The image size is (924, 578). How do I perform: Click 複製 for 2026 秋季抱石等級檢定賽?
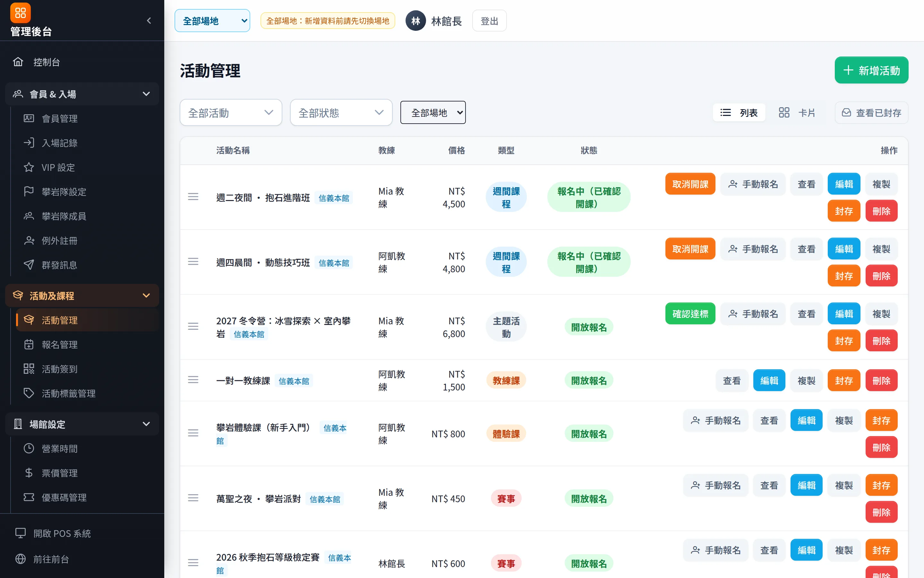coord(844,550)
